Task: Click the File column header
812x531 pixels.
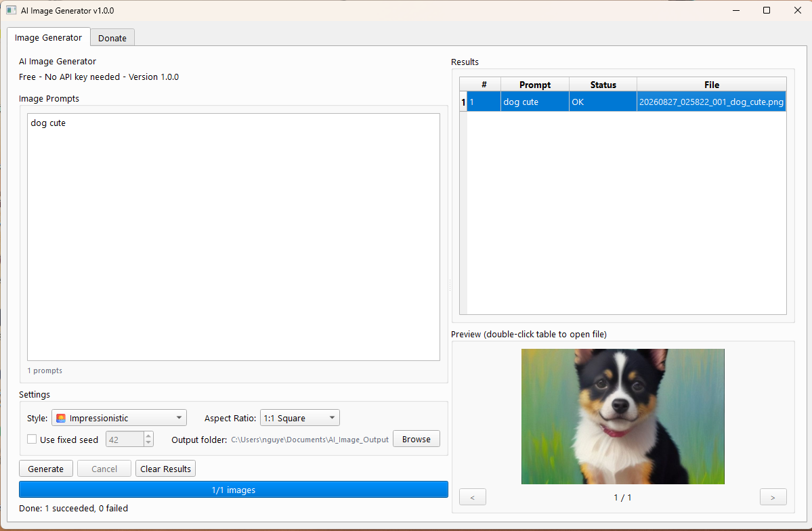Action: pyautogui.click(x=712, y=85)
